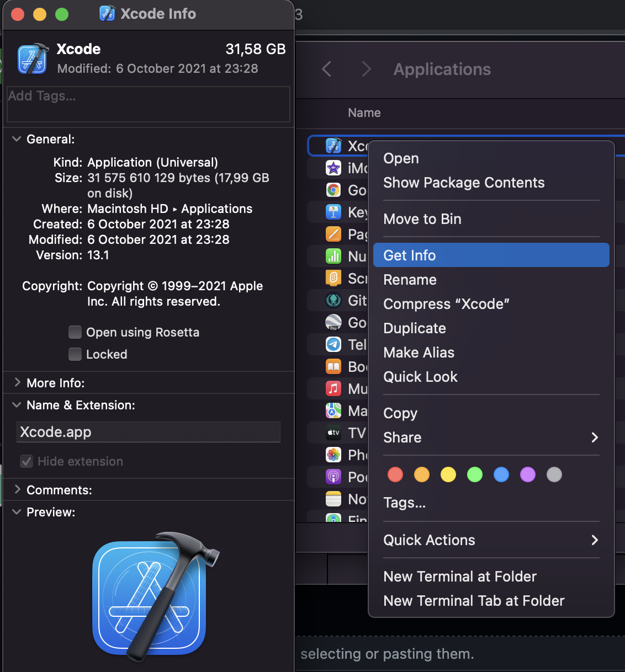
Task: Uncheck Hide extension
Action: coord(27,461)
